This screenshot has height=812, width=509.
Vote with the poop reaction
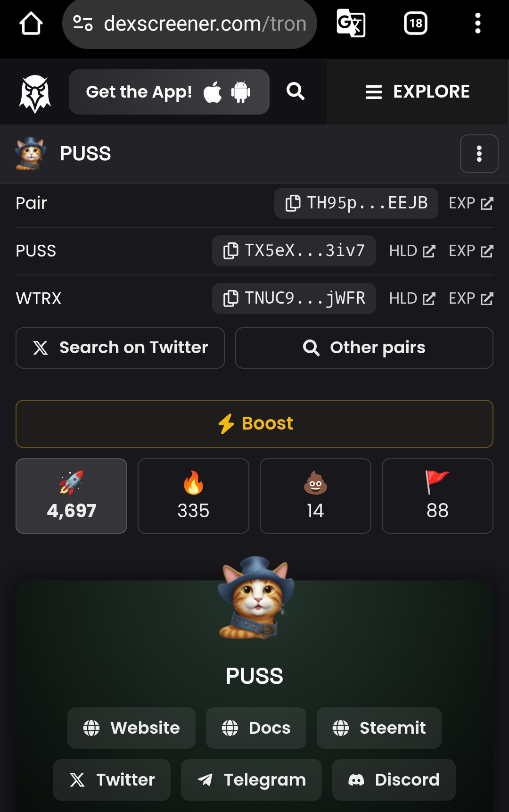coord(315,496)
